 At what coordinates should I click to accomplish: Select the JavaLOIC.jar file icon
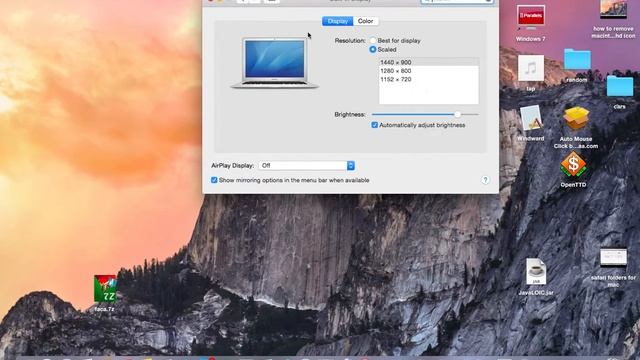point(536,271)
